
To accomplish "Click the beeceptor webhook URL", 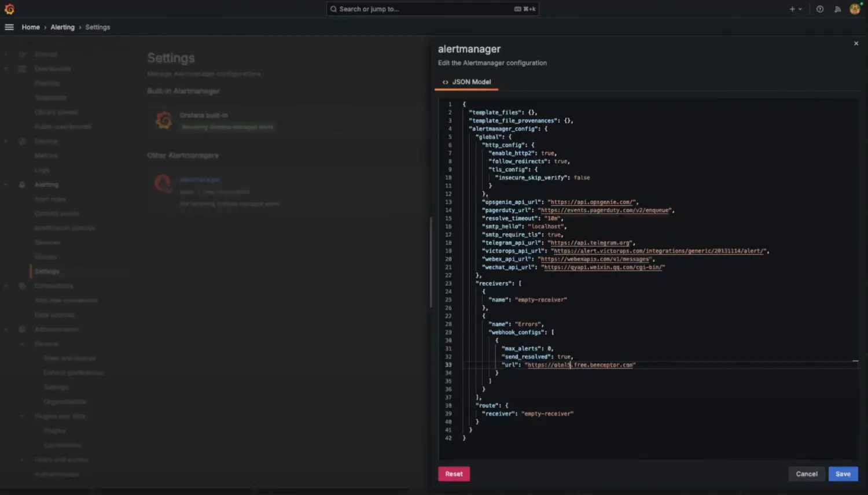I will point(580,365).
